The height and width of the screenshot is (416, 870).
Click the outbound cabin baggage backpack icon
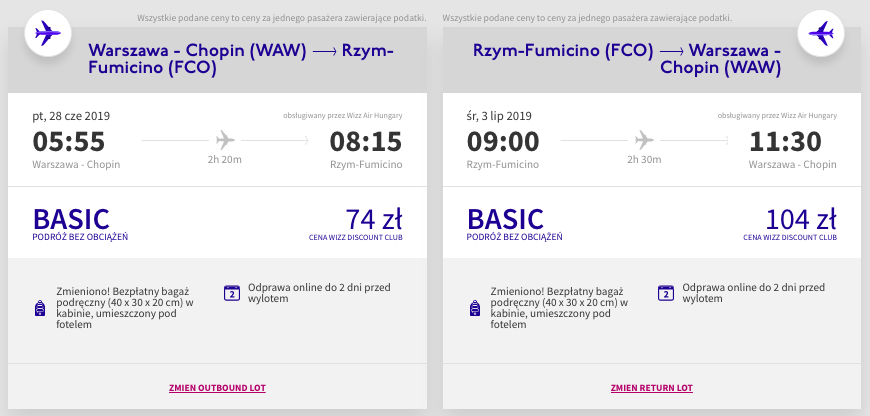tap(39, 308)
